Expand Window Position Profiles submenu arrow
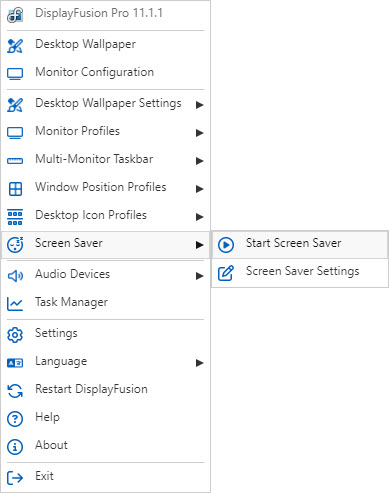Viewport: 389px width, 493px height. [x=199, y=189]
